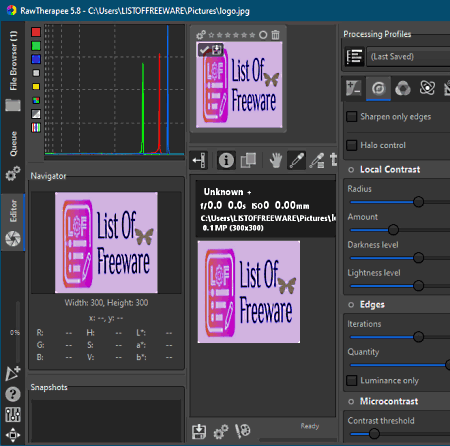
Task: Open the Color tools tab
Action: 403,88
